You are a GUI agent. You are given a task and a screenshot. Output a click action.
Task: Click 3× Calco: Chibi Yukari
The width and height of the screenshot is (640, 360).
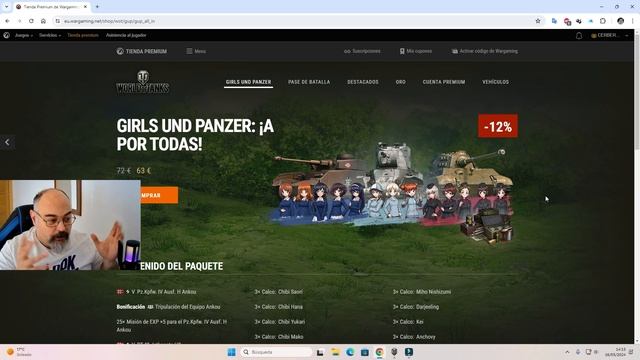280,322
